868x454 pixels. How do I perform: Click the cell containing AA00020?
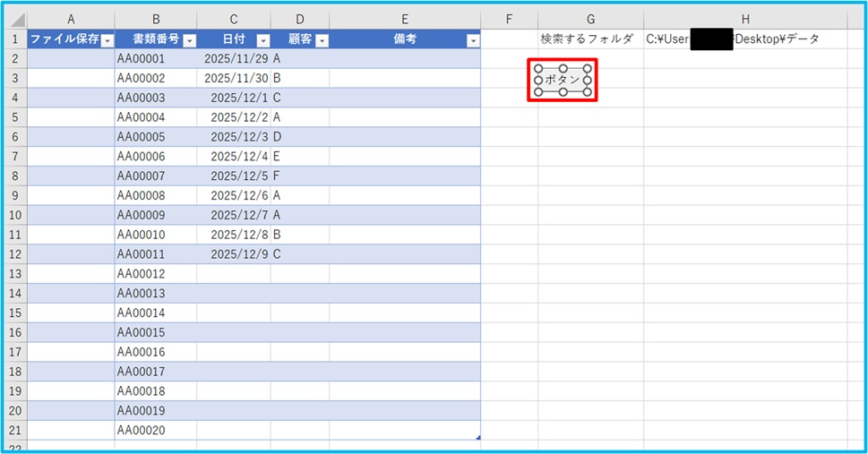click(x=155, y=429)
